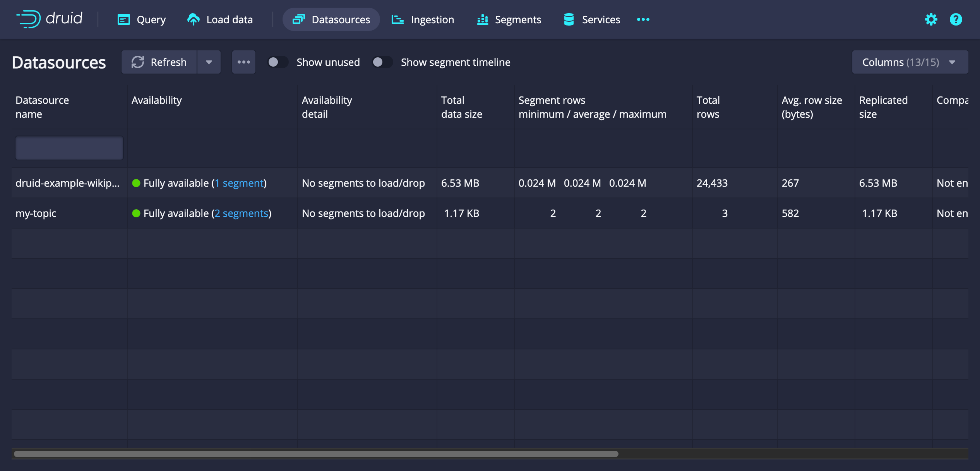Open the help question-mark menu
Image resolution: width=980 pixels, height=471 pixels.
pos(956,19)
